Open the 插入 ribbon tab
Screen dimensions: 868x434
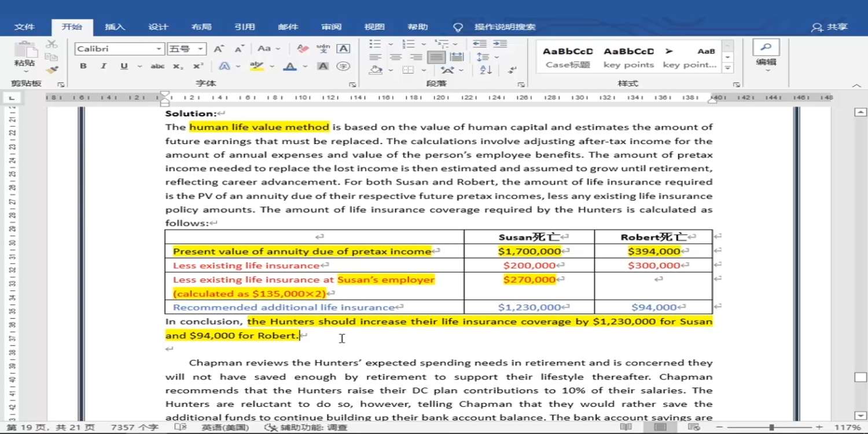(115, 27)
